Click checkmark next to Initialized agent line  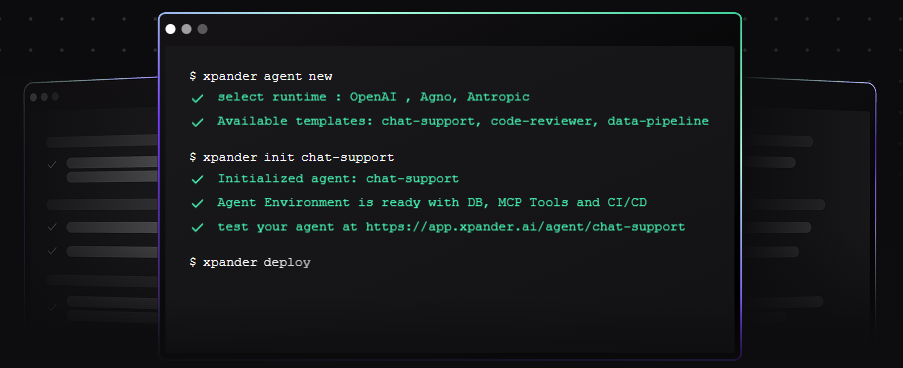pos(198,180)
